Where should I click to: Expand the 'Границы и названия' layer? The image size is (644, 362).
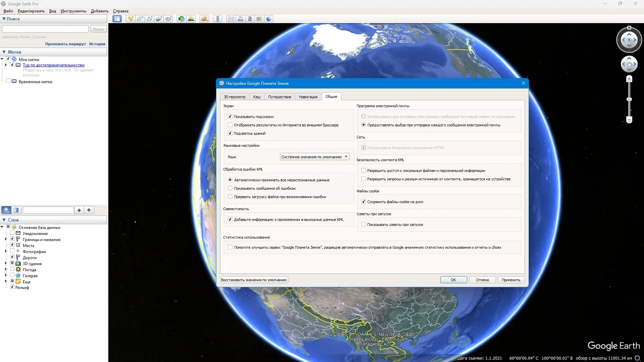6,239
